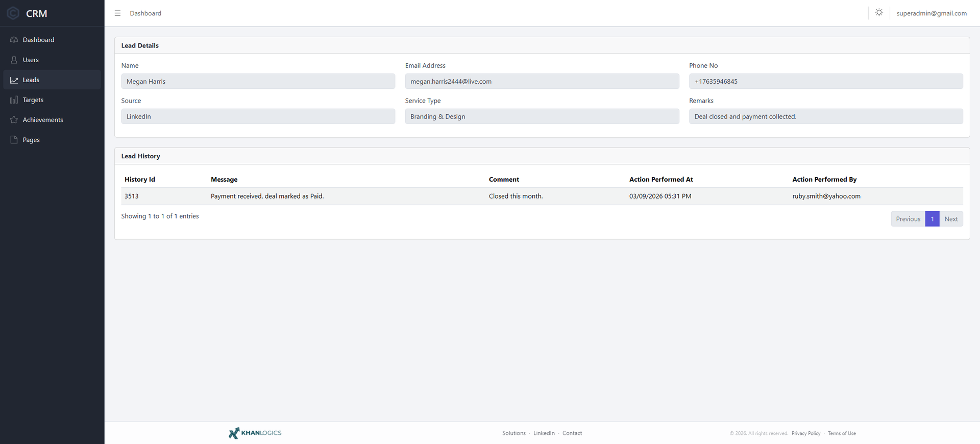Open Dashboard from the sidebar menu

click(52, 40)
